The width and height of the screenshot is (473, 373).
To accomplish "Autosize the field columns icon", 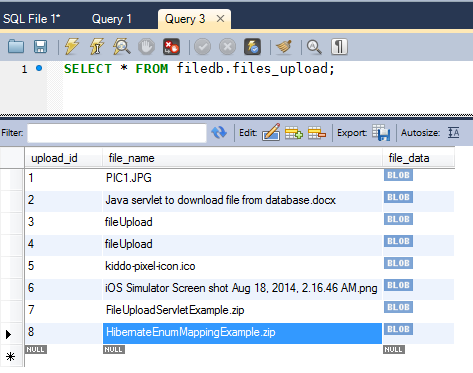I will (x=453, y=133).
